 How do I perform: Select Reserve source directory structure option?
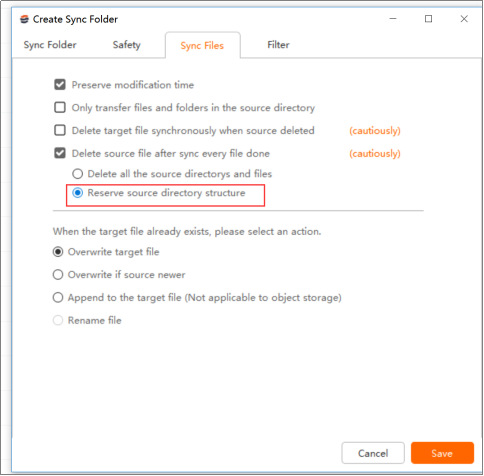pyautogui.click(x=78, y=193)
